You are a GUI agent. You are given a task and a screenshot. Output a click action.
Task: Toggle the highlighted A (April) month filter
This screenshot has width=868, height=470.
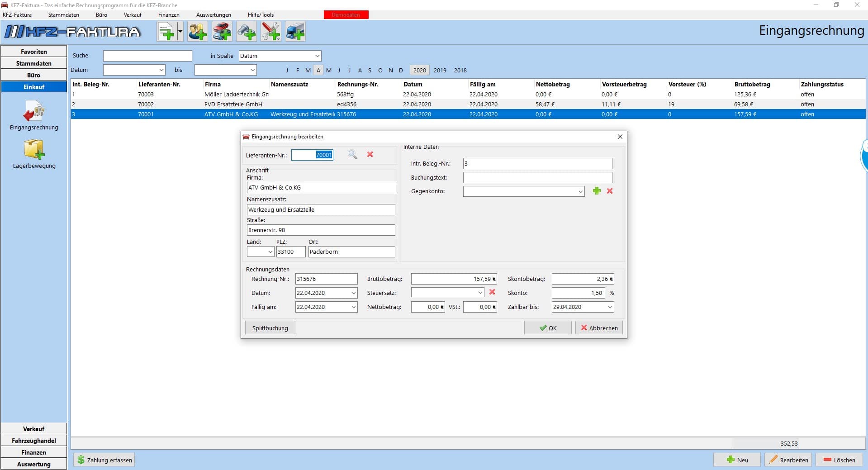pyautogui.click(x=318, y=70)
